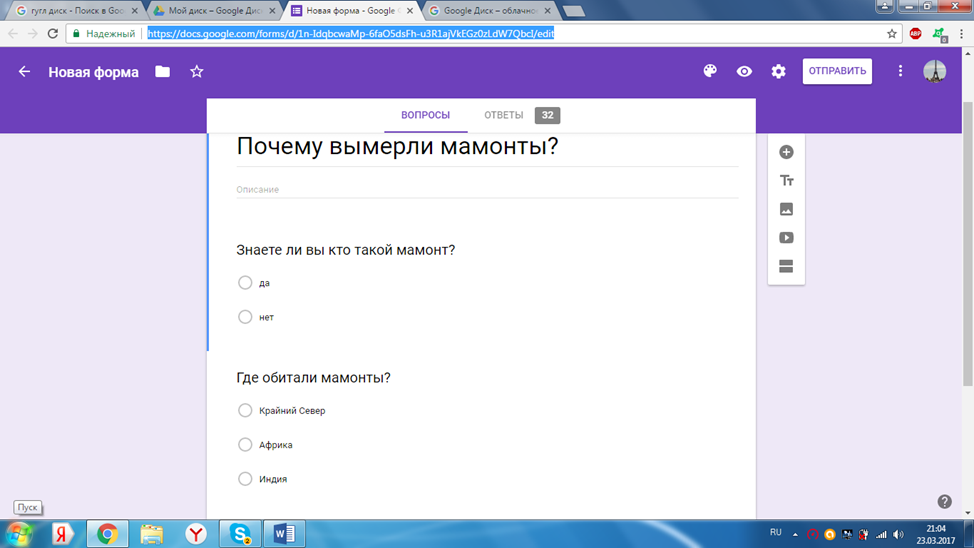
Task: Open form settings gear icon
Action: tap(778, 71)
